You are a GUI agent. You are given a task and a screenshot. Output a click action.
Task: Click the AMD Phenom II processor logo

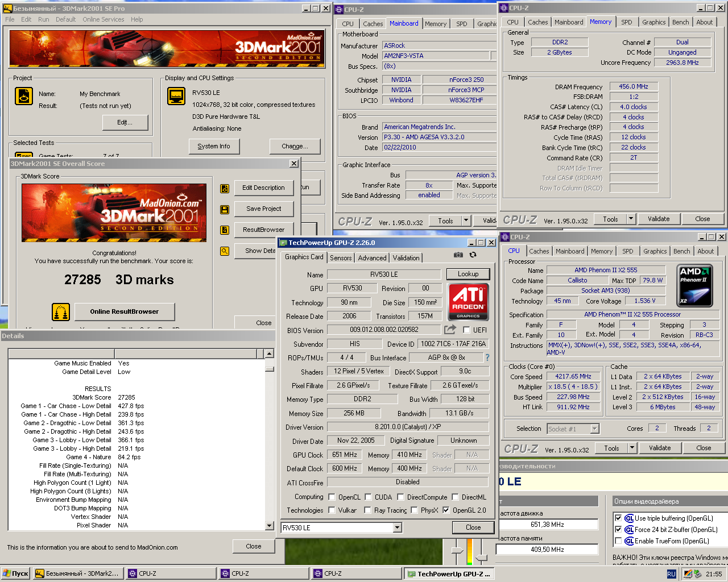(x=695, y=285)
